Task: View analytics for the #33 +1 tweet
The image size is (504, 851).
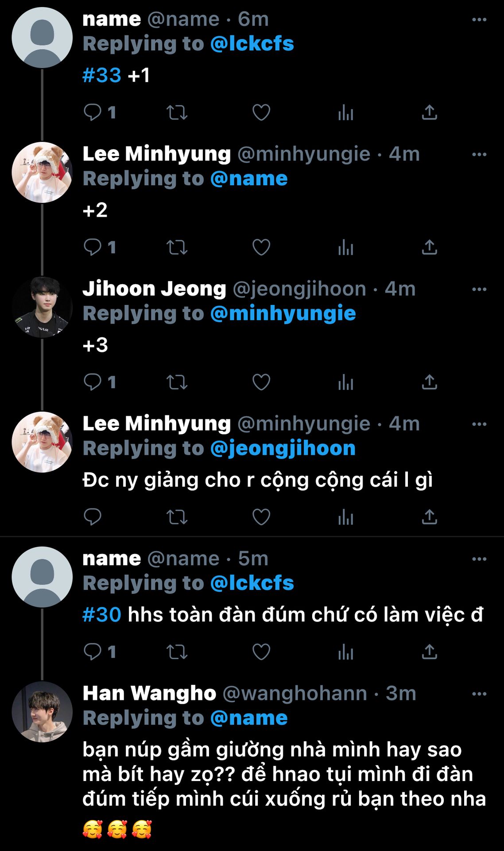Action: (345, 113)
